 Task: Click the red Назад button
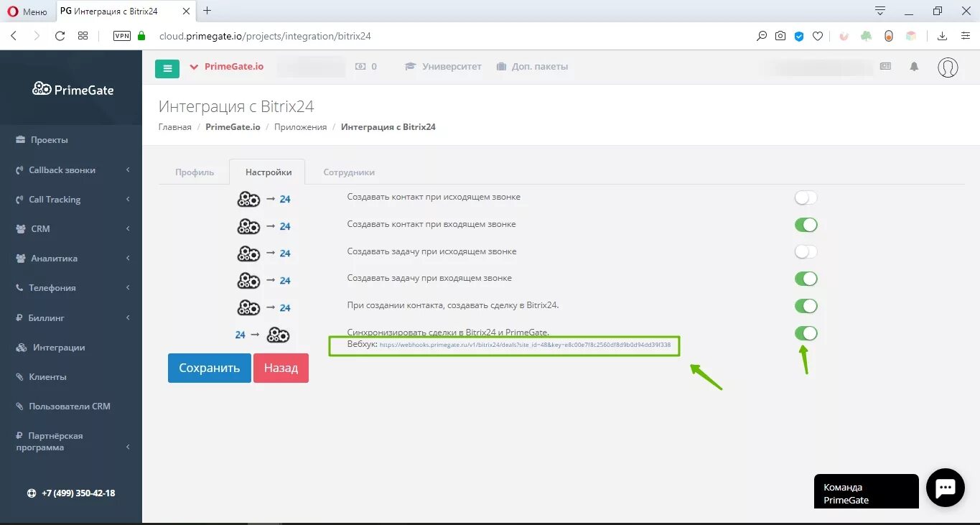281,368
